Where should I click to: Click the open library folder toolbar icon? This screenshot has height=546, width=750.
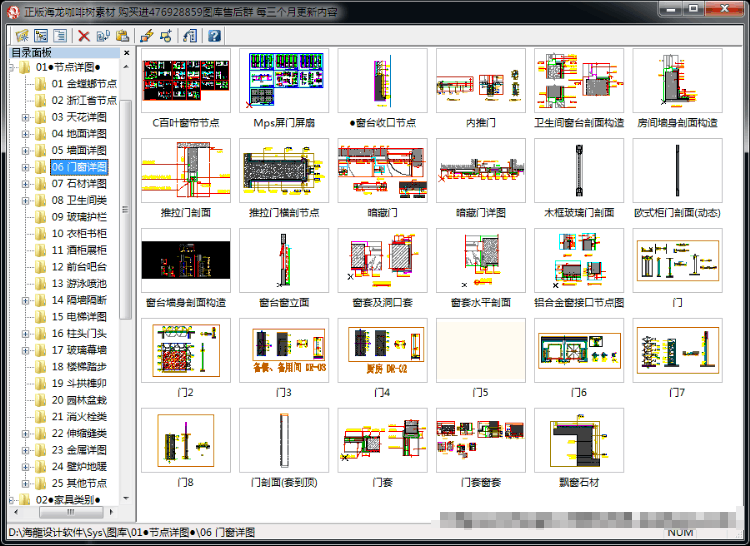click(x=22, y=36)
